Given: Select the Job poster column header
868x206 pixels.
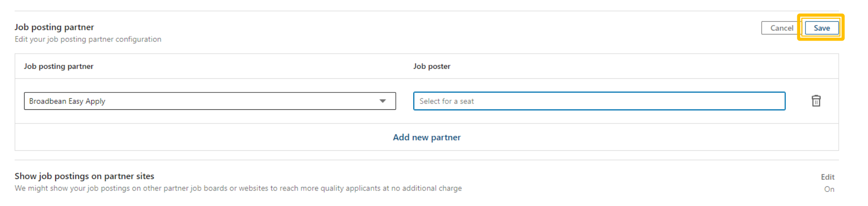Looking at the screenshot, I should coord(431,66).
